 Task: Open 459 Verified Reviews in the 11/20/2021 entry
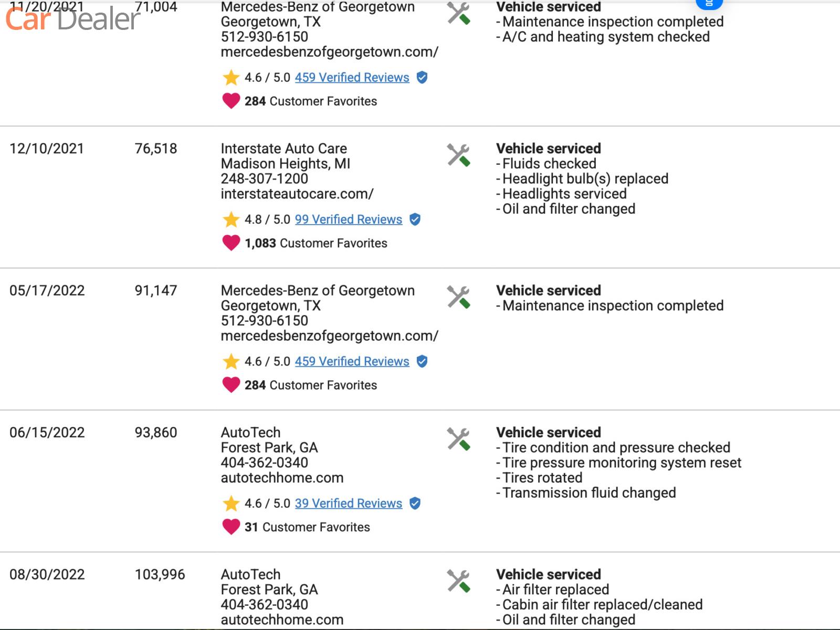(352, 78)
